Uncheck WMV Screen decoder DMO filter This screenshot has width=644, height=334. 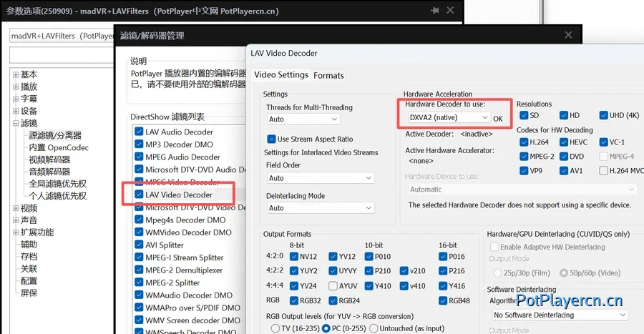(x=139, y=320)
